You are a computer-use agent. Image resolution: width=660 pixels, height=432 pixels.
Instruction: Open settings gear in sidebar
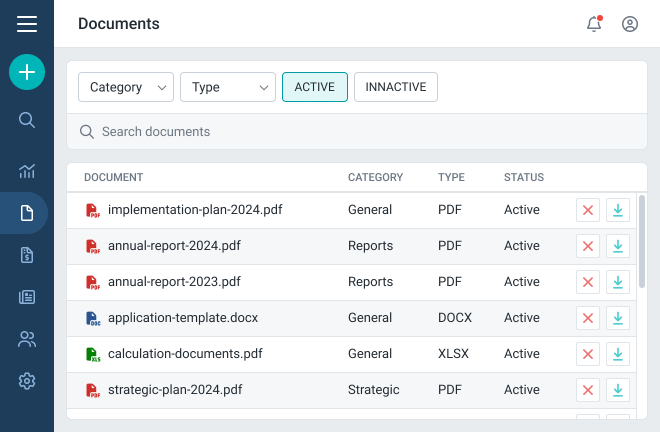[x=27, y=381]
